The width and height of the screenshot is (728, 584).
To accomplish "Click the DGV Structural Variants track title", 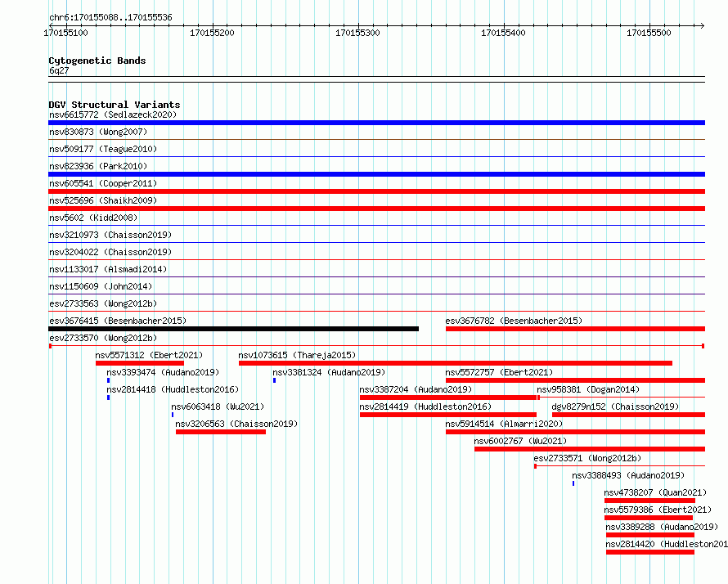I will (x=115, y=105).
